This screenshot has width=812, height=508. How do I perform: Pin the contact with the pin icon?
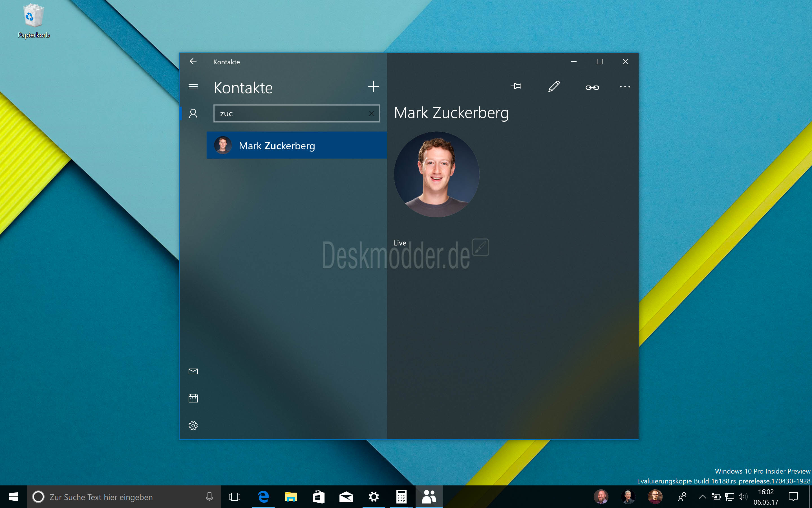[516, 86]
